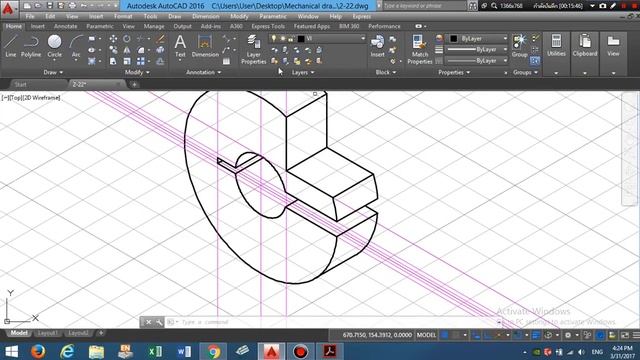This screenshot has width=640, height=360.
Task: Click the Move tool in Modify panel
Action: tap(113, 39)
